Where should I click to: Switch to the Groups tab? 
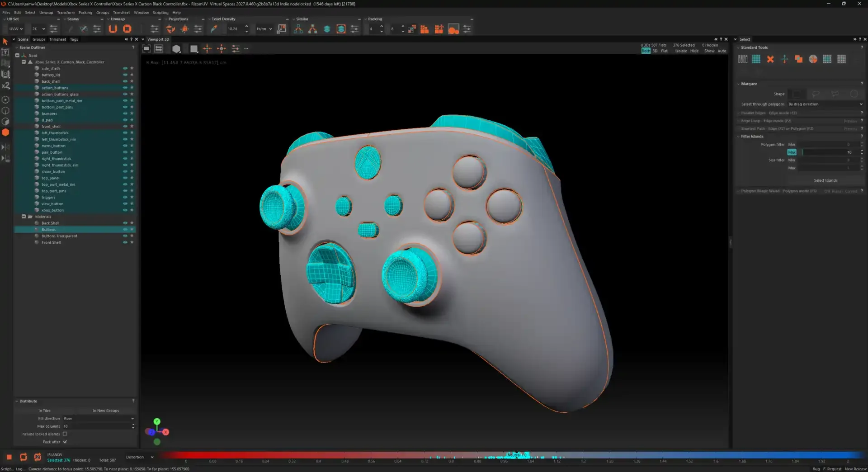[x=39, y=39]
